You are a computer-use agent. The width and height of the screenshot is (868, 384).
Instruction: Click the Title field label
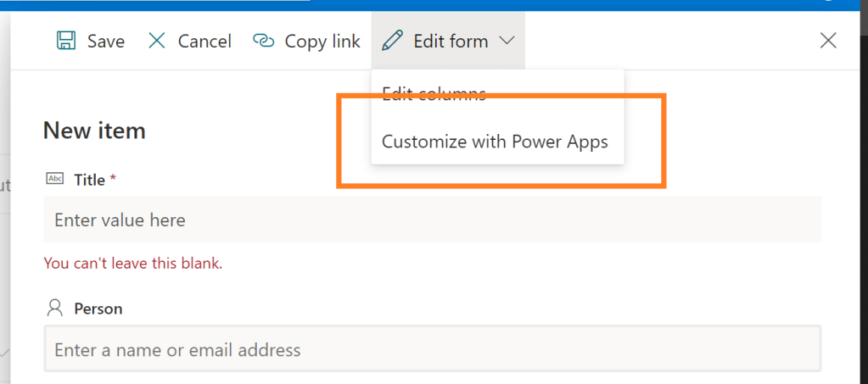pyautogui.click(x=89, y=180)
